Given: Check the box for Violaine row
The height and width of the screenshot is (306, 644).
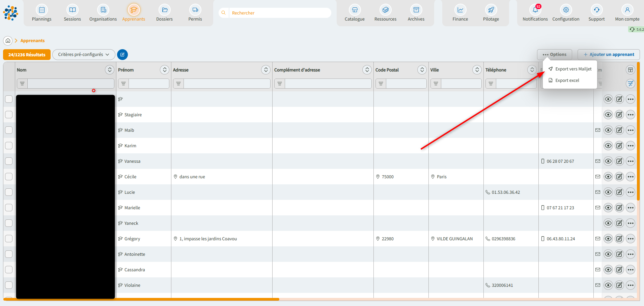Looking at the screenshot, I should pyautogui.click(x=9, y=285).
